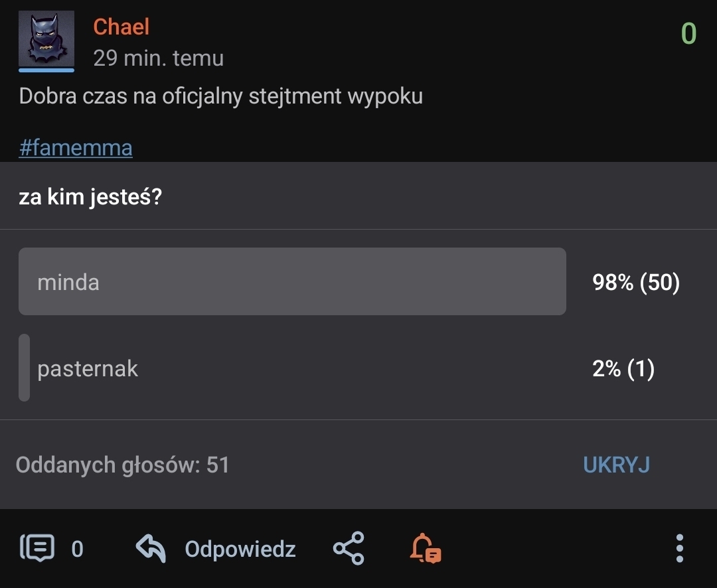Image resolution: width=717 pixels, height=588 pixels.
Task: Vote for the minda poll option
Action: pos(292,281)
